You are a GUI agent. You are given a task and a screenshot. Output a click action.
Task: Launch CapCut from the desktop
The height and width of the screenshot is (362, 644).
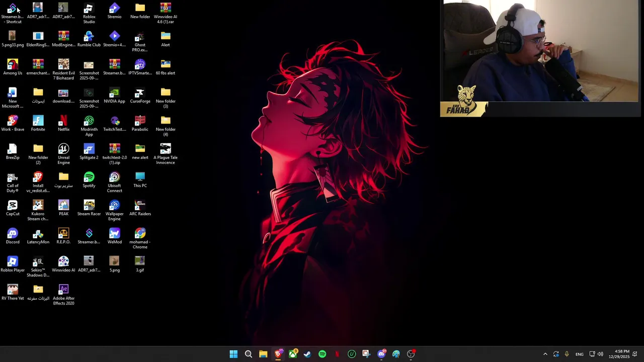point(13,208)
